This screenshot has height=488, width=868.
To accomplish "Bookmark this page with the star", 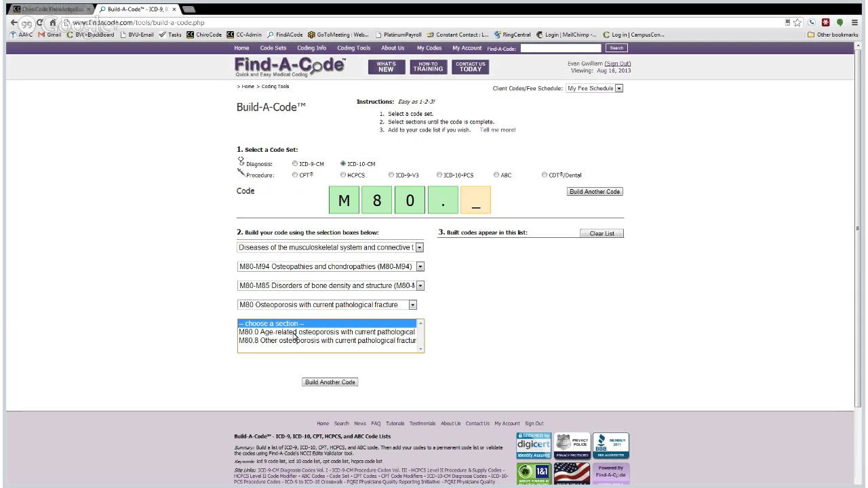I will 798,22.
